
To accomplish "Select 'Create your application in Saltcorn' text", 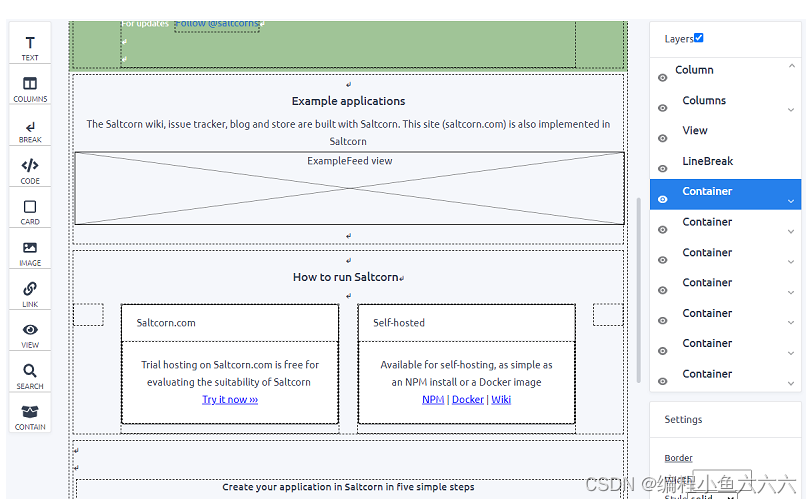I will coord(348,487).
